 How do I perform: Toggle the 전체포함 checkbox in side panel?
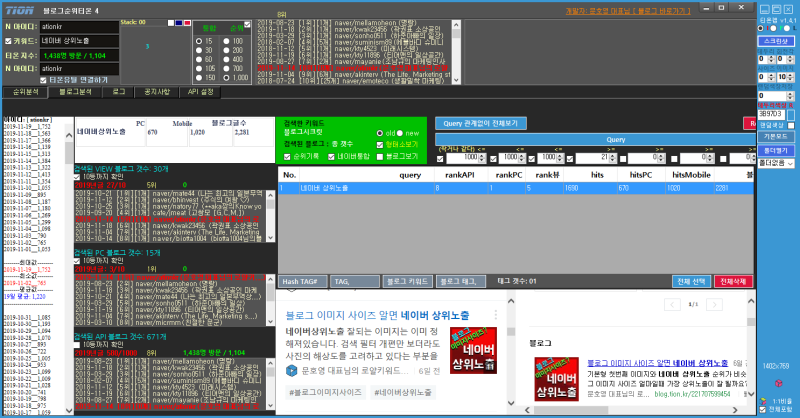(763, 410)
